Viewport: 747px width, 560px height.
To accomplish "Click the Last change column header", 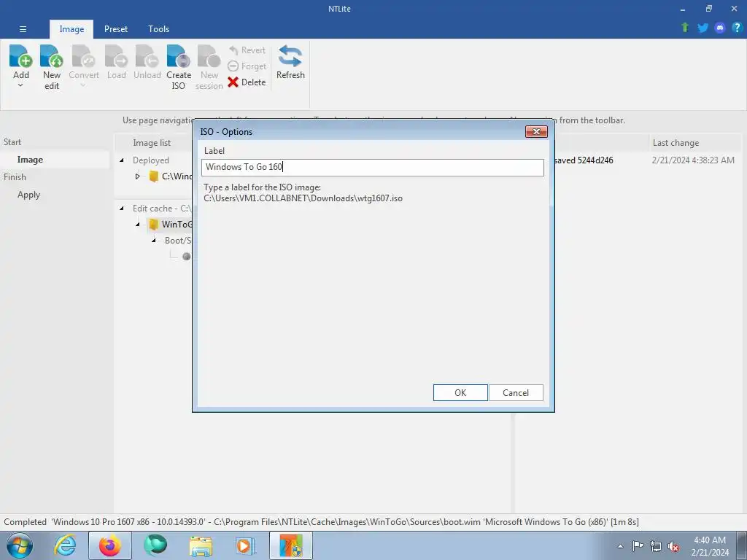I will pyautogui.click(x=676, y=143).
